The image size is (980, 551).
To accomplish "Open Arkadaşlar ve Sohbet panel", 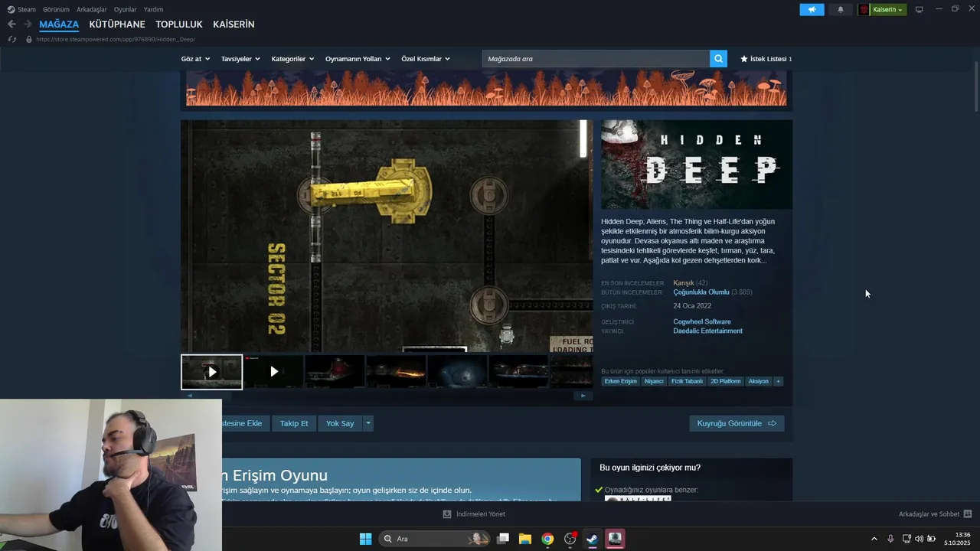I will pos(935,514).
